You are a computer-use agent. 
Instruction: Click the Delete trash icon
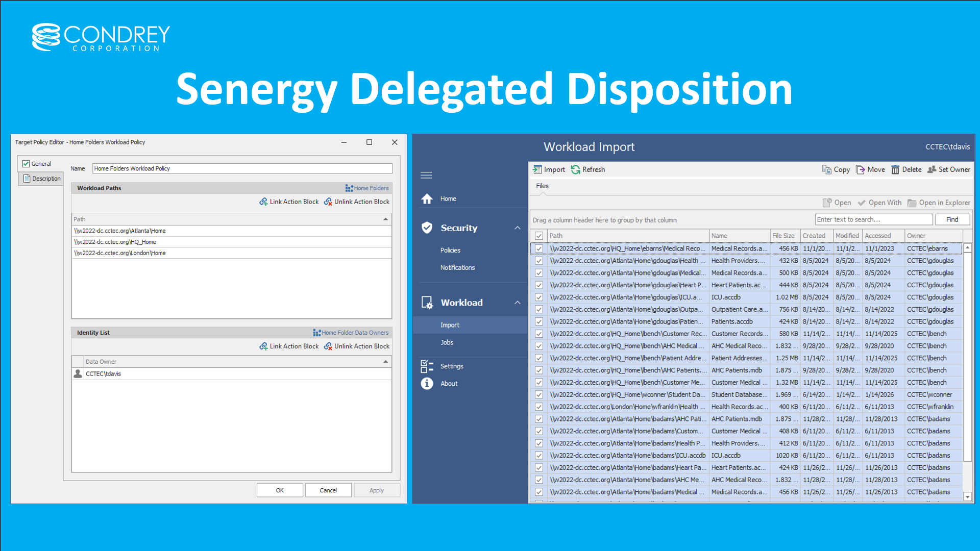coord(895,169)
